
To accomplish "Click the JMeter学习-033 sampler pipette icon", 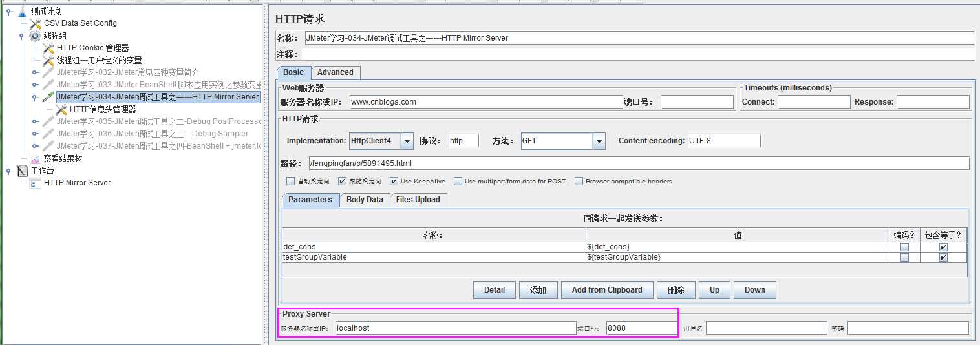I will (48, 85).
